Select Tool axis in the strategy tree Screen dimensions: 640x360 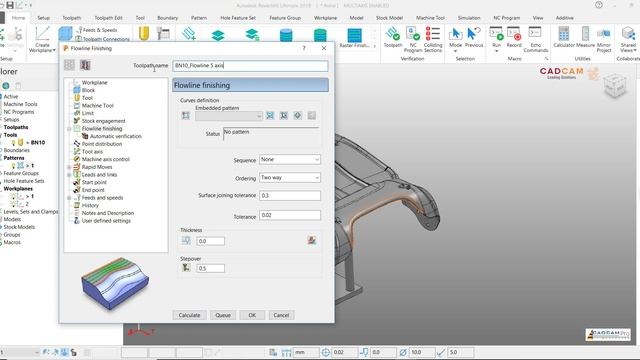[92, 151]
